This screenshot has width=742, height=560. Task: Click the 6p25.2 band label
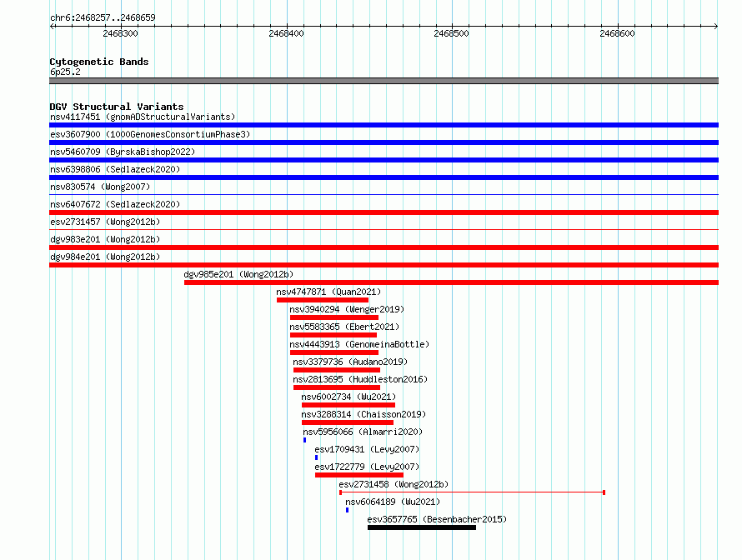(x=65, y=72)
